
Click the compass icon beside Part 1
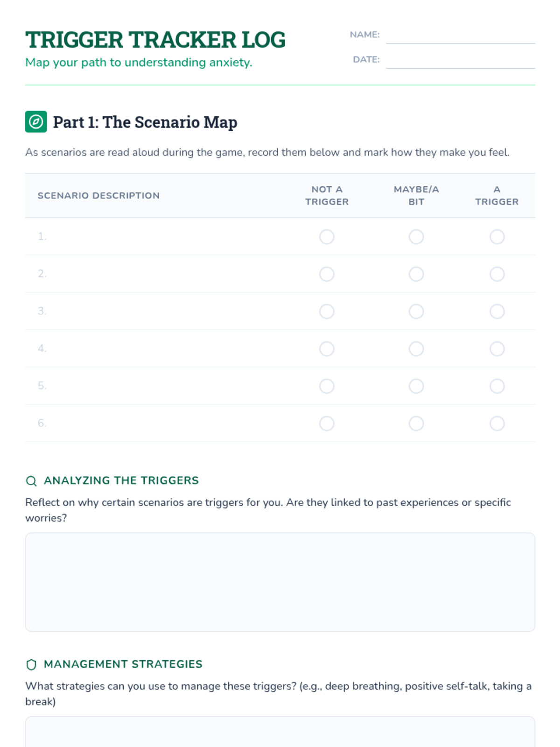(36, 122)
